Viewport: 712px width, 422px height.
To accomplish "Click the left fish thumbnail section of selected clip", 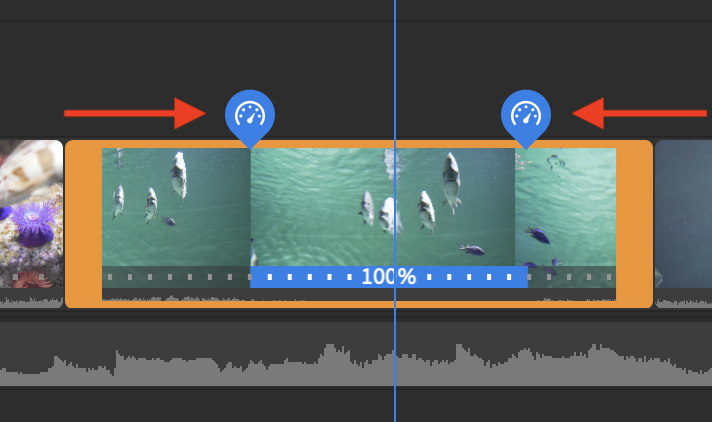I will point(176,207).
